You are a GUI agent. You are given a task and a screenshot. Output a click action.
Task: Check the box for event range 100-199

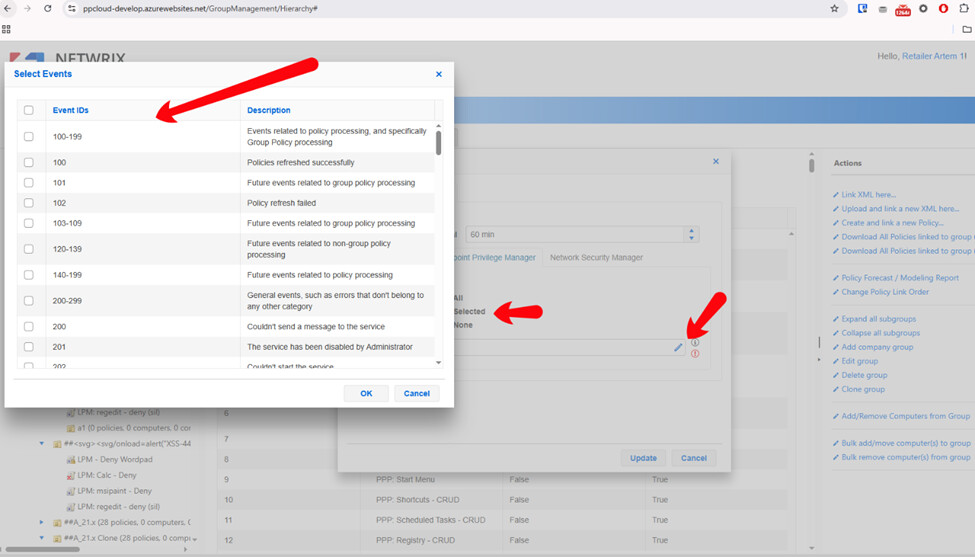(x=29, y=136)
